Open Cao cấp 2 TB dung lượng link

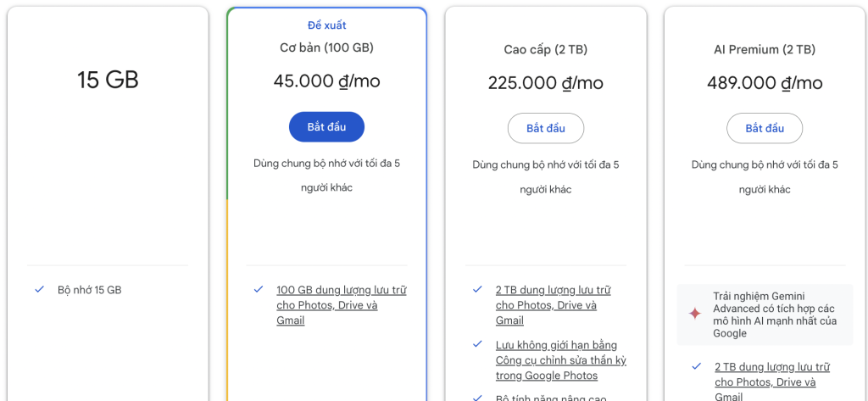554,305
